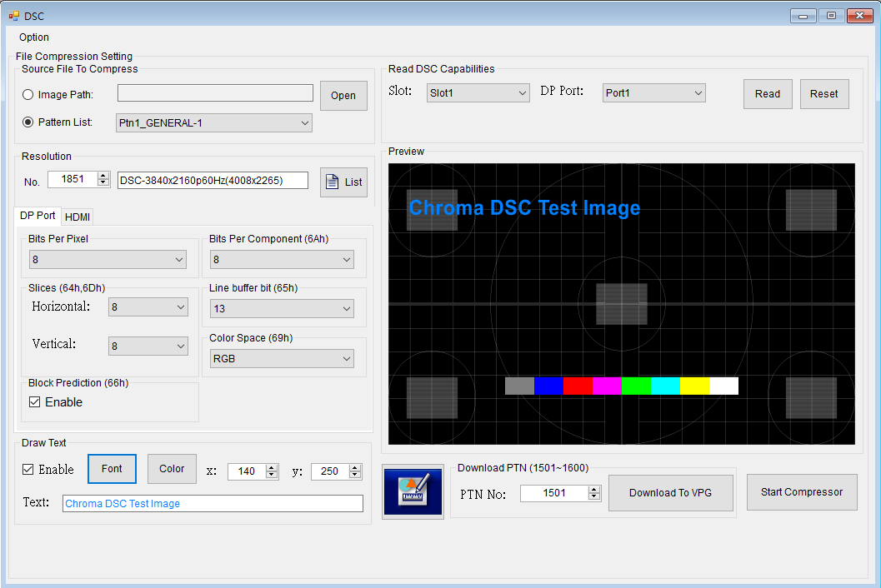Increase x value with up stepper arrow
This screenshot has width=881, height=588.
(x=272, y=467)
